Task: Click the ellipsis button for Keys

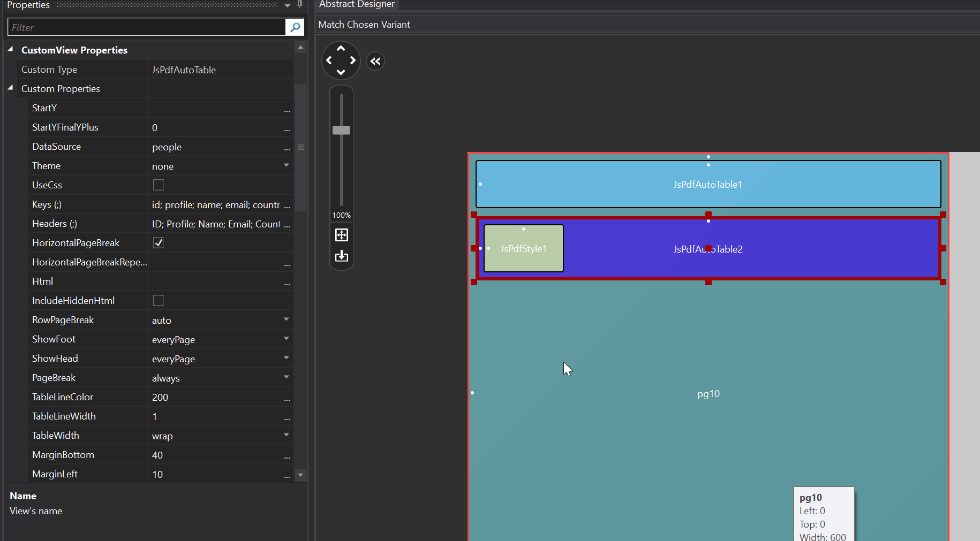Action: pyautogui.click(x=287, y=205)
